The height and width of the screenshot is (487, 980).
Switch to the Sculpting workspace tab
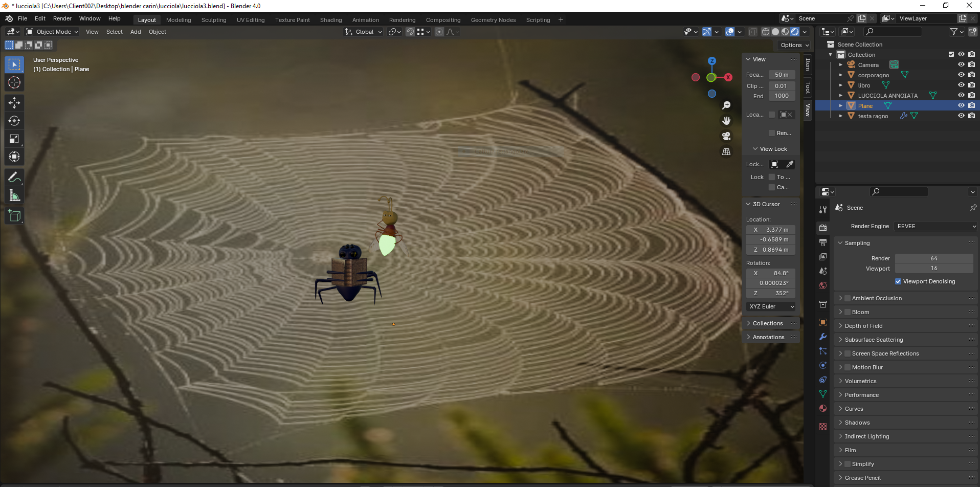214,20
